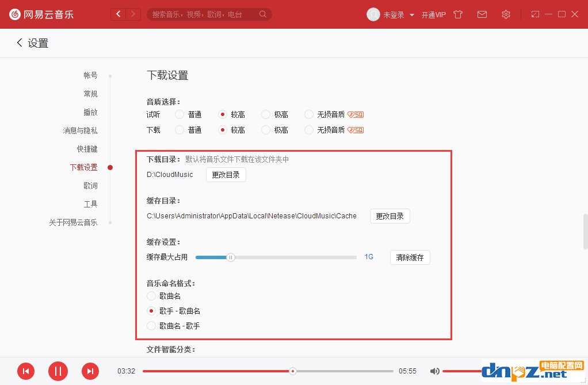Click 更改目录 next to D:\CloudMusic

pyautogui.click(x=226, y=175)
